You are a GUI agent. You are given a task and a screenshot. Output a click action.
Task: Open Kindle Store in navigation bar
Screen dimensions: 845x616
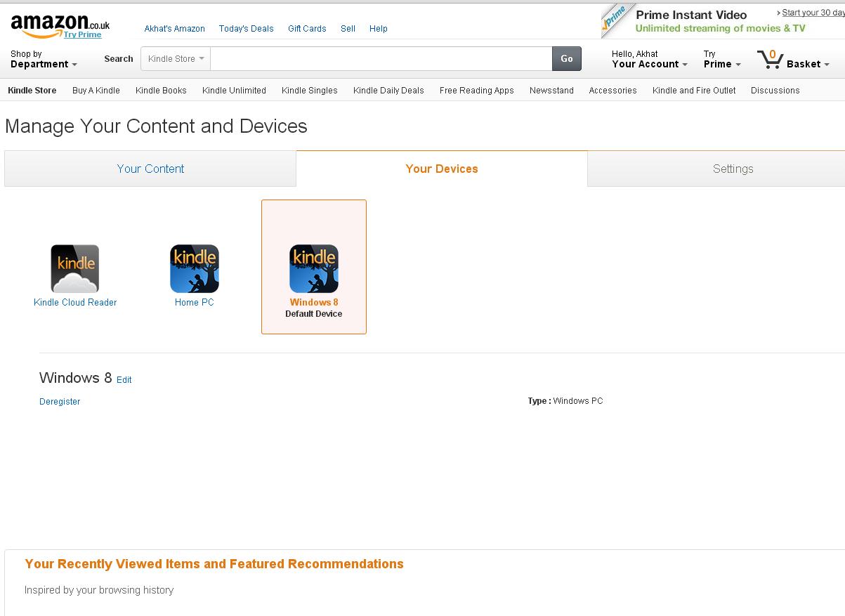[x=32, y=91]
